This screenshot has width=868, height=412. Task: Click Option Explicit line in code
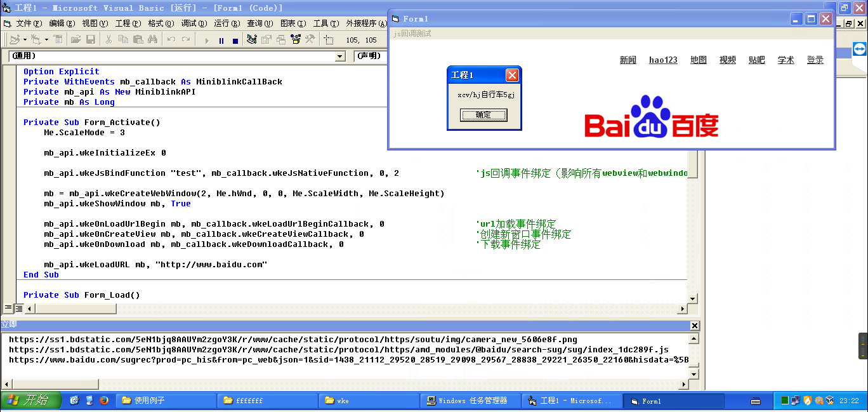point(62,72)
